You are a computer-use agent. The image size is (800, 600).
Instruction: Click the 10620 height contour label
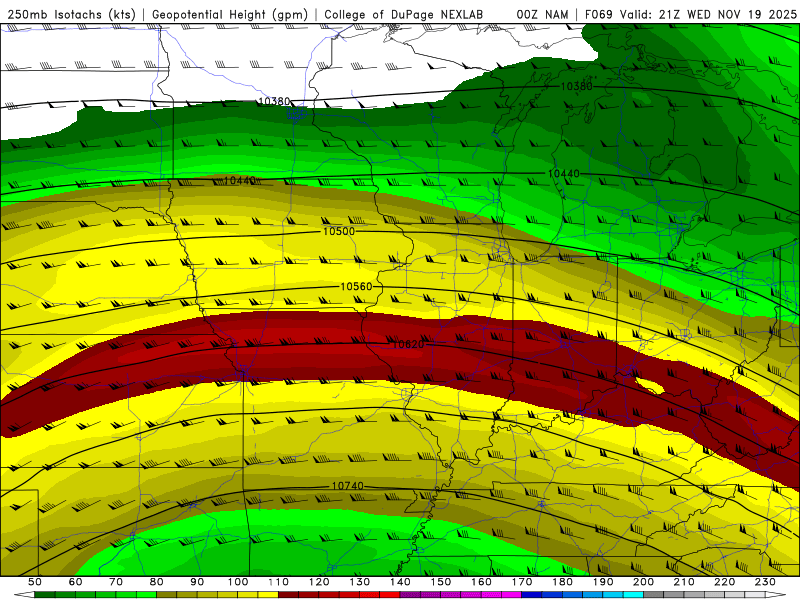(408, 344)
